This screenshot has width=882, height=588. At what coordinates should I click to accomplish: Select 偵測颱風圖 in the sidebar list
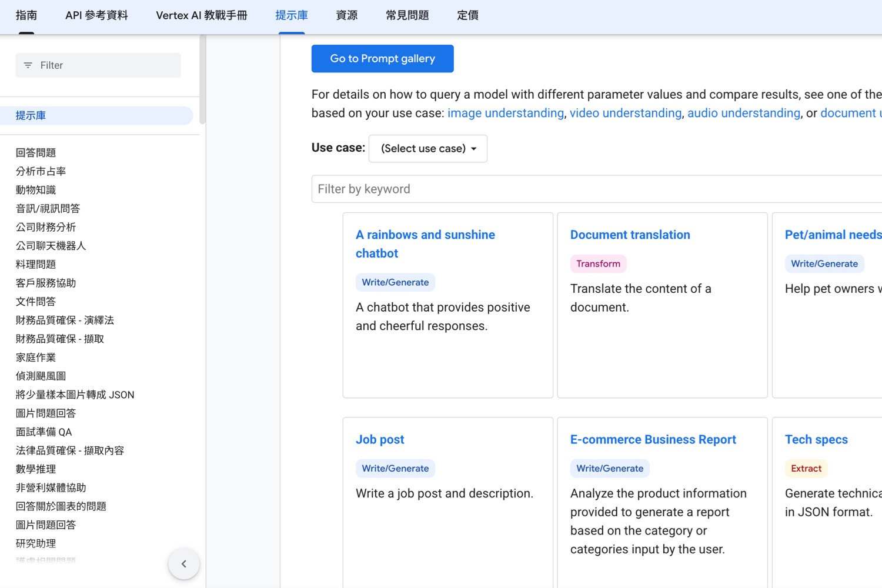[x=40, y=376]
